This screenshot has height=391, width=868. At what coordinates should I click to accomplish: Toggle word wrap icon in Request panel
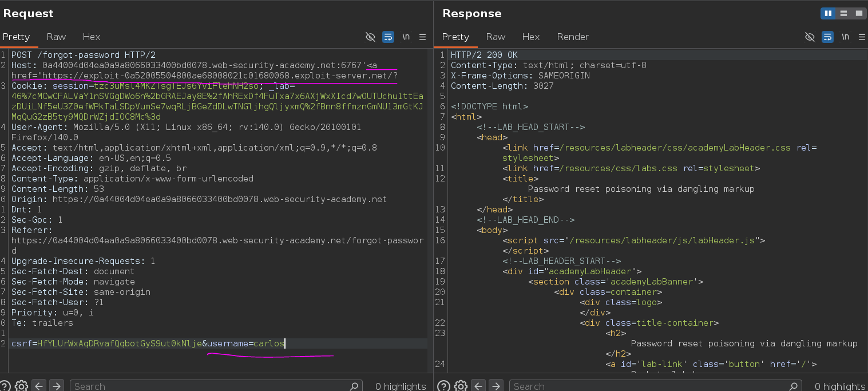pyautogui.click(x=388, y=37)
